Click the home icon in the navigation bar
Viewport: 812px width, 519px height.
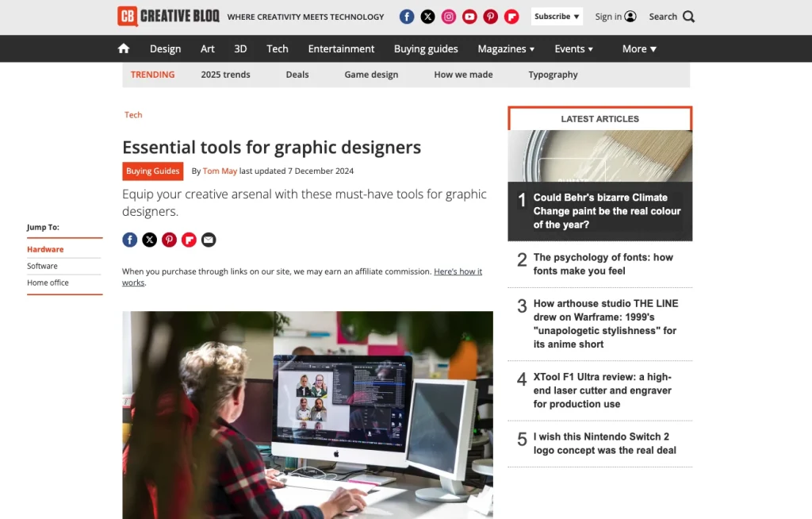(123, 48)
